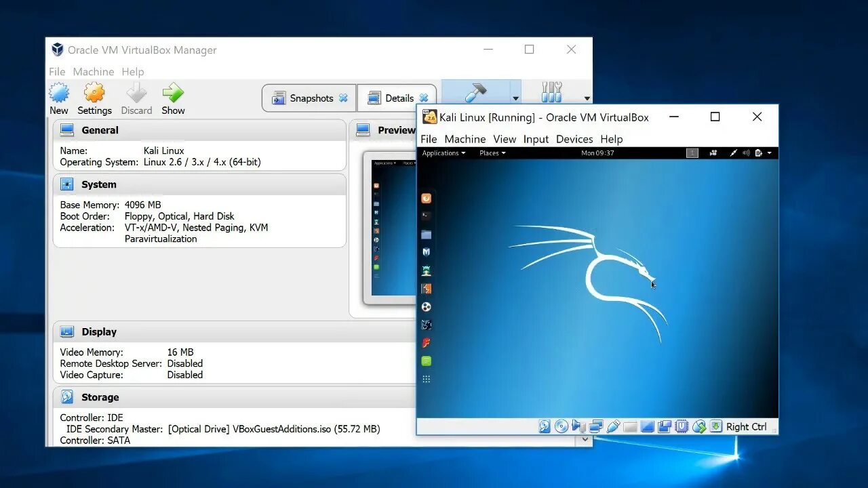Click the 16 MB video memory value
The image size is (868, 488).
pyautogui.click(x=180, y=352)
